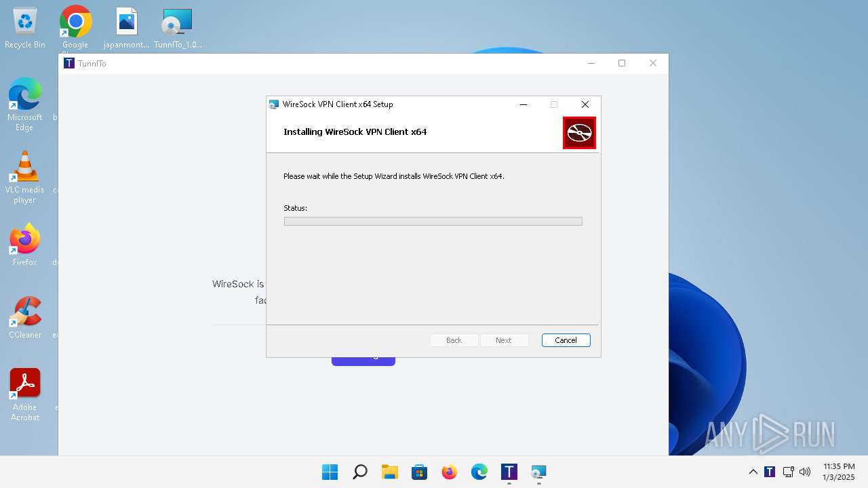Open File Explorer from the taskbar
Screen dimensions: 868x488
tap(390, 472)
